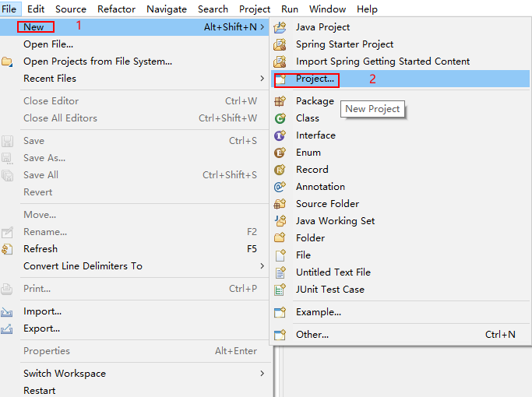The height and width of the screenshot is (397, 532).
Task: Open the Project menu in menu bar
Action: [255, 9]
